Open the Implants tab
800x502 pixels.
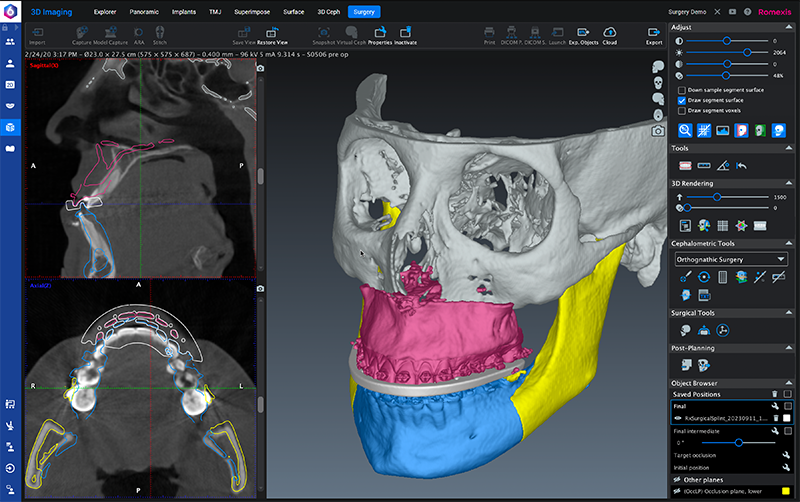(x=184, y=12)
